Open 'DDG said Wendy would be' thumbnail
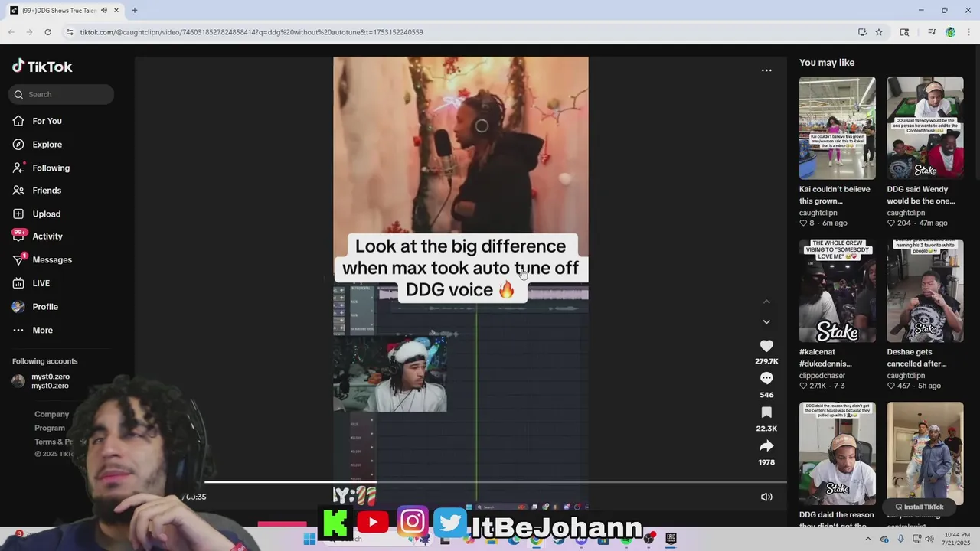The height and width of the screenshot is (551, 980). coord(925,129)
